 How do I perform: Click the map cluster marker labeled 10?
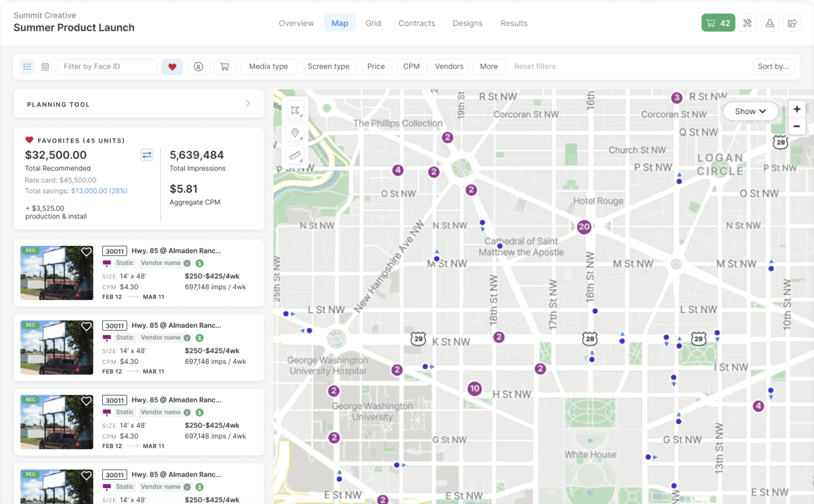(x=474, y=389)
